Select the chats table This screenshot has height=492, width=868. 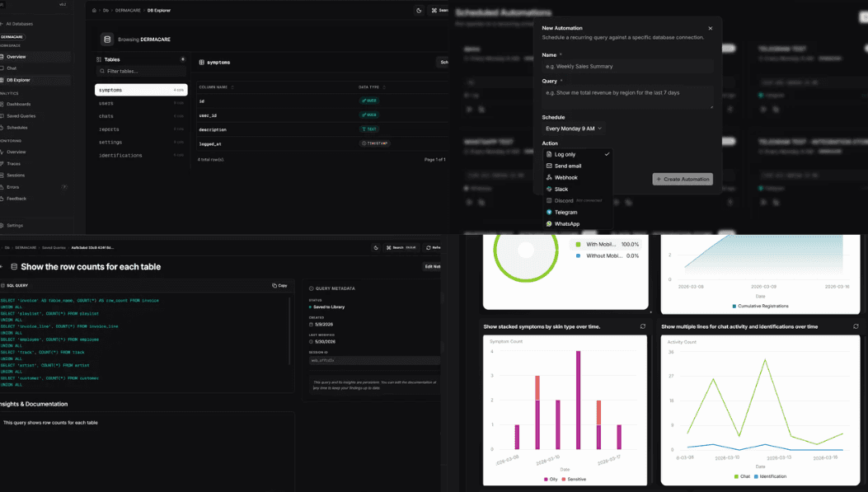(x=141, y=116)
